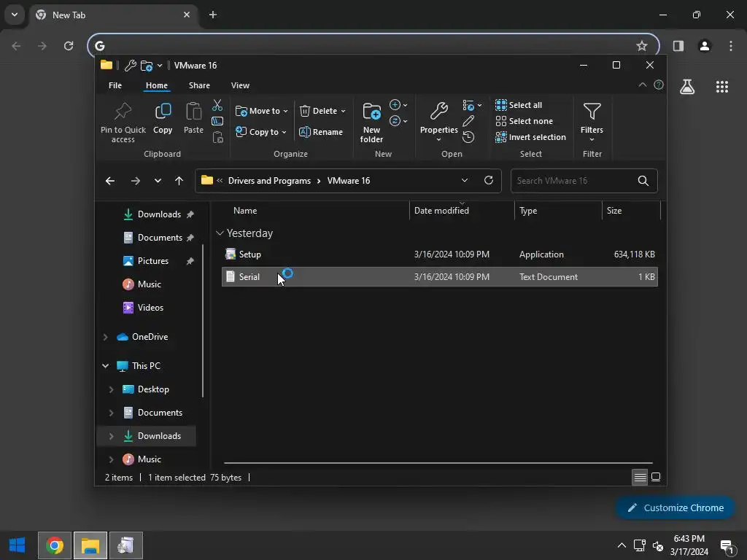Open Windows Start menu

pyautogui.click(x=18, y=545)
